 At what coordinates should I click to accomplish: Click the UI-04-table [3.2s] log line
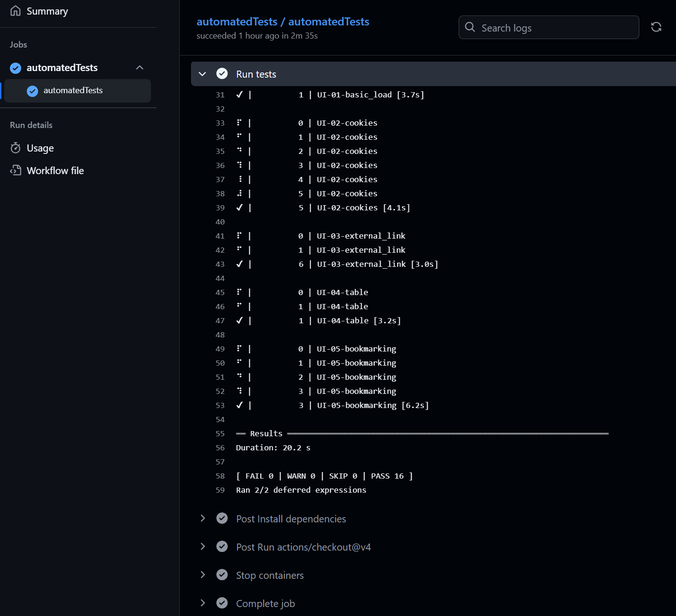[x=318, y=320]
